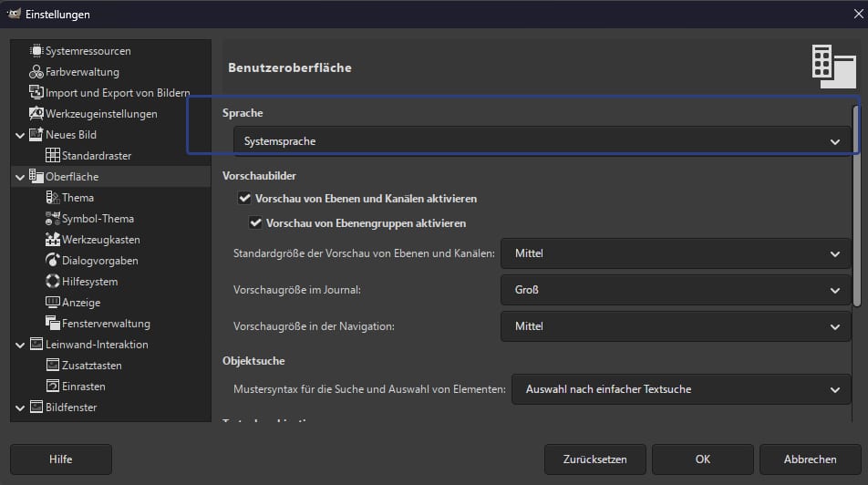Close the Einstellungen dialog
The image size is (868, 485).
(858, 14)
